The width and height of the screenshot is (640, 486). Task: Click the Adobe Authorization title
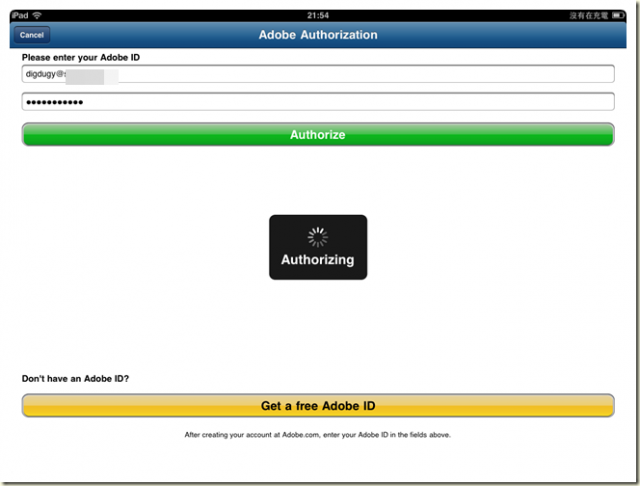click(x=318, y=35)
